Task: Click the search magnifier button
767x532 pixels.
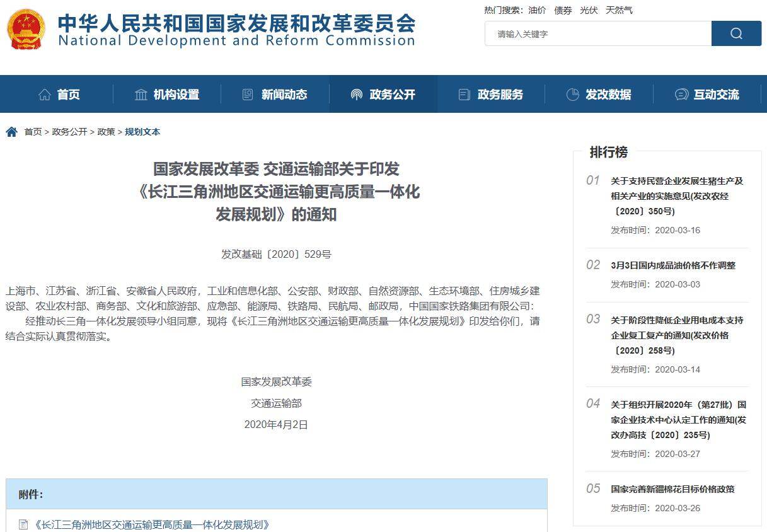Action: [736, 34]
